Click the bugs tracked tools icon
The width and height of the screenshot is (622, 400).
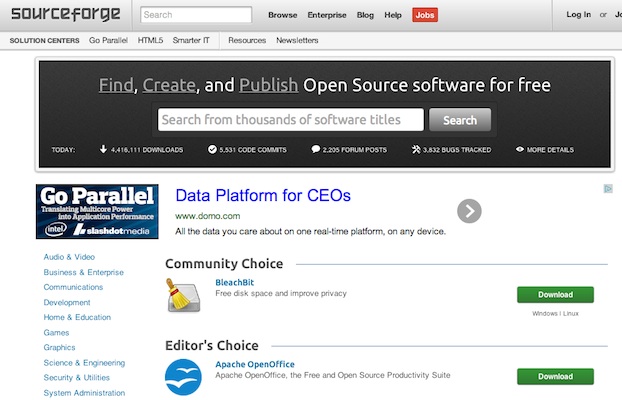pyautogui.click(x=416, y=149)
